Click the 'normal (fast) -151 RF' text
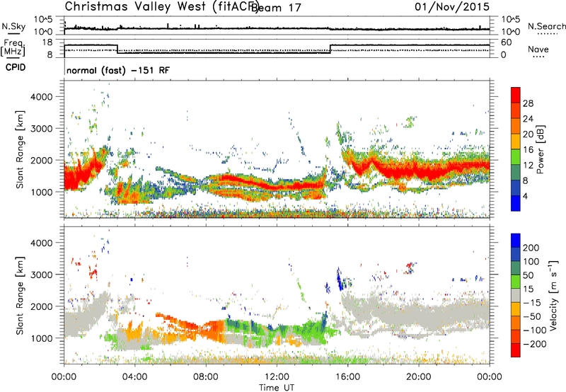The image size is (566, 392). 117,70
